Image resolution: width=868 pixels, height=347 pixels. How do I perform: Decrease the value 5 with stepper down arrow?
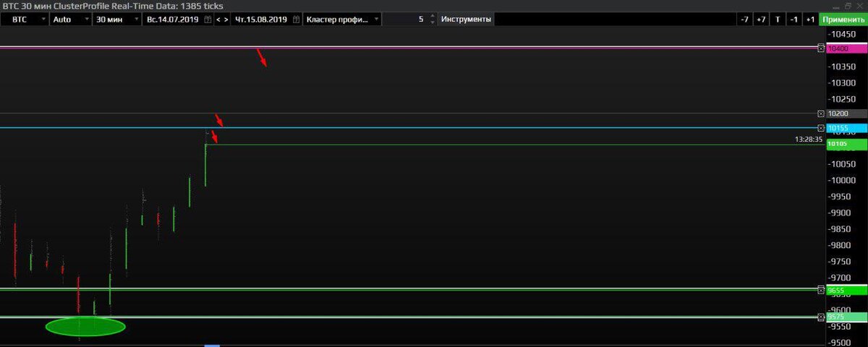coord(433,23)
